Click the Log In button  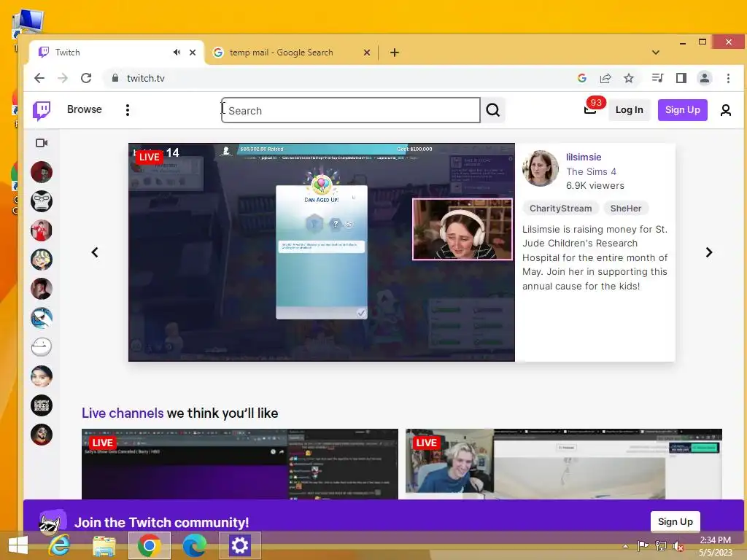point(629,110)
